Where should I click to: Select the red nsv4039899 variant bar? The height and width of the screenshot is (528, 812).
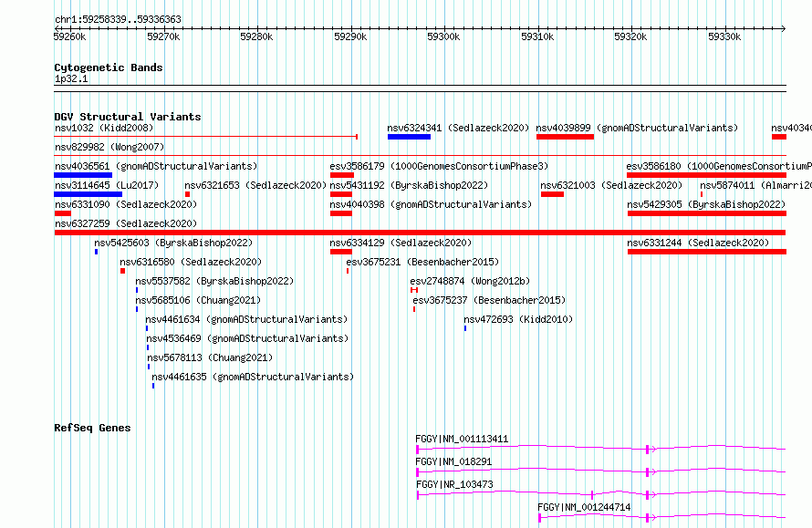(565, 137)
